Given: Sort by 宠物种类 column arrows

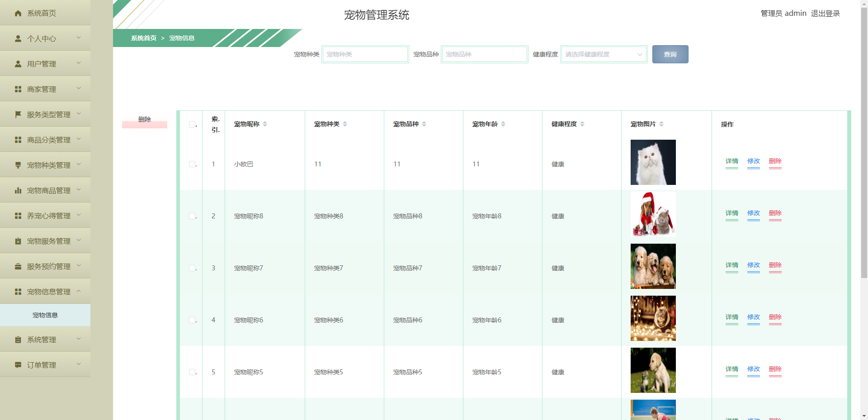Looking at the screenshot, I should pyautogui.click(x=345, y=124).
